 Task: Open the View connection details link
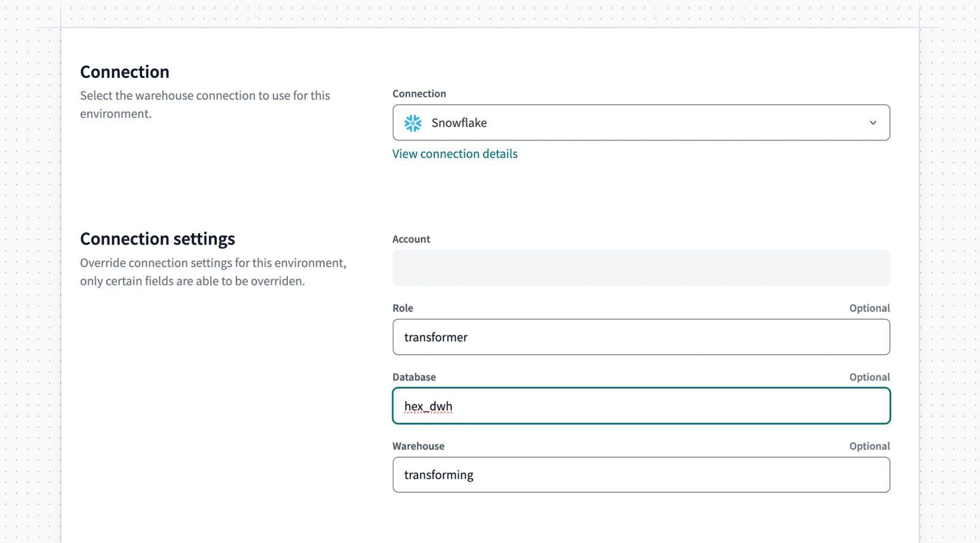(x=455, y=154)
